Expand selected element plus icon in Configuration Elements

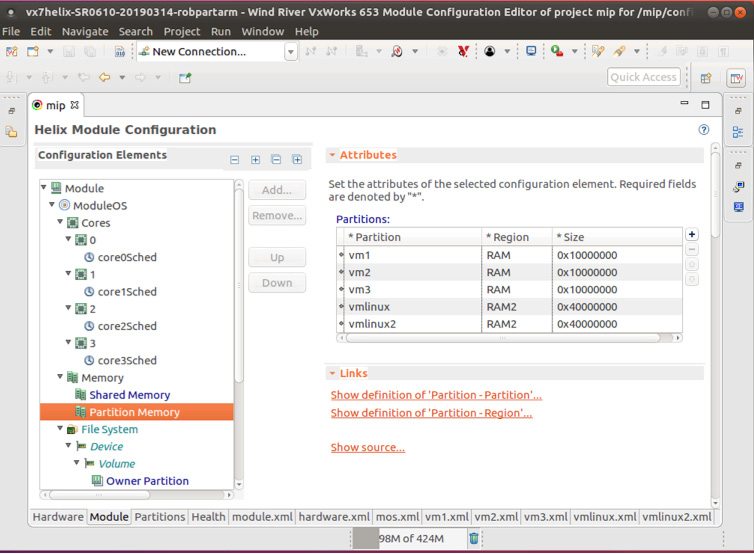point(255,160)
